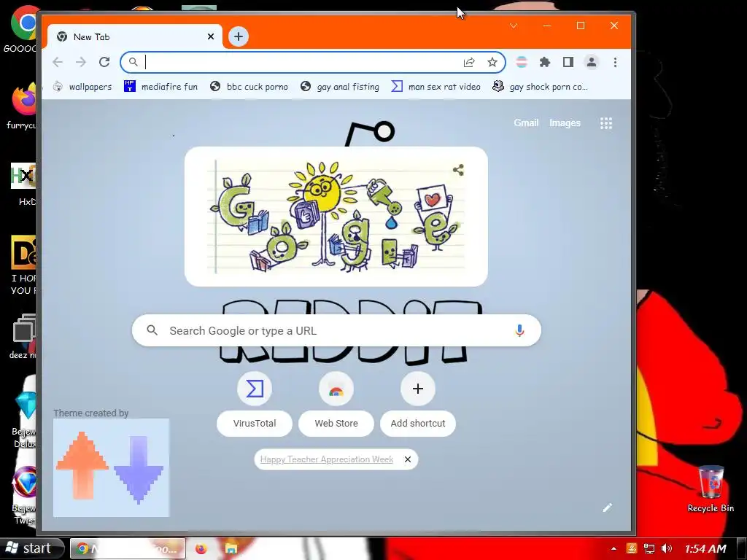The image size is (747, 560).
Task: Share this page via the share icon
Action: point(469,62)
